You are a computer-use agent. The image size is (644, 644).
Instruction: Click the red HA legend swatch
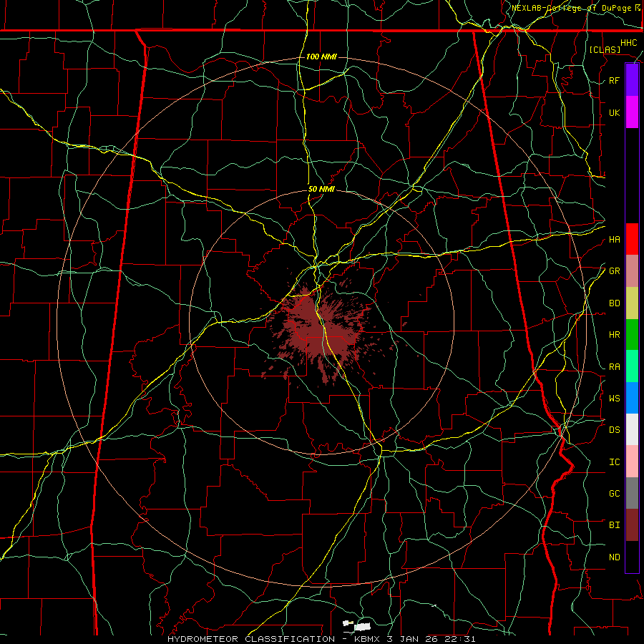coord(632,239)
